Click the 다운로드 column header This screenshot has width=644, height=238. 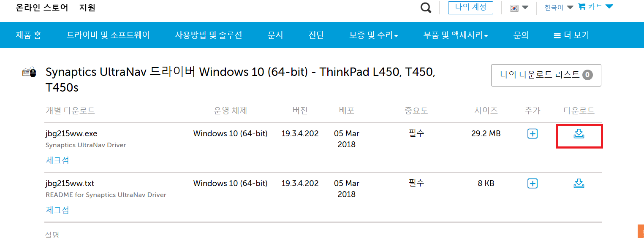[579, 111]
